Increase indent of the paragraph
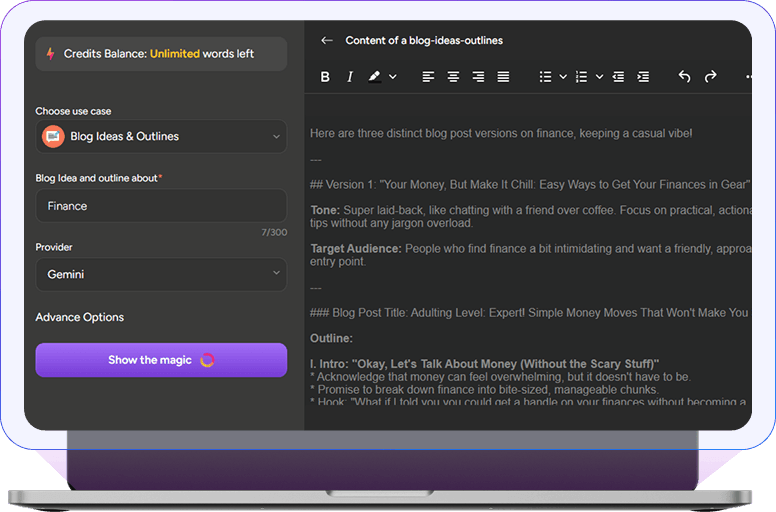776x512 pixels. pyautogui.click(x=643, y=77)
